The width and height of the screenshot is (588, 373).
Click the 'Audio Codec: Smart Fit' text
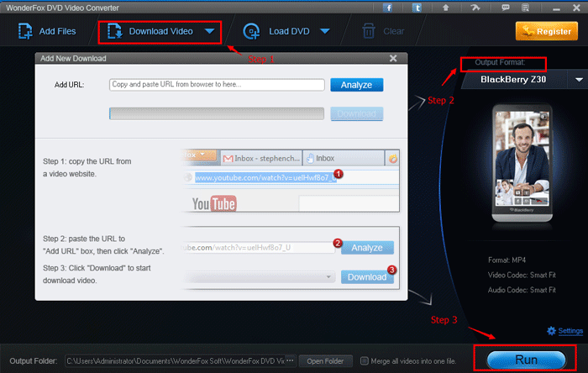[522, 290]
